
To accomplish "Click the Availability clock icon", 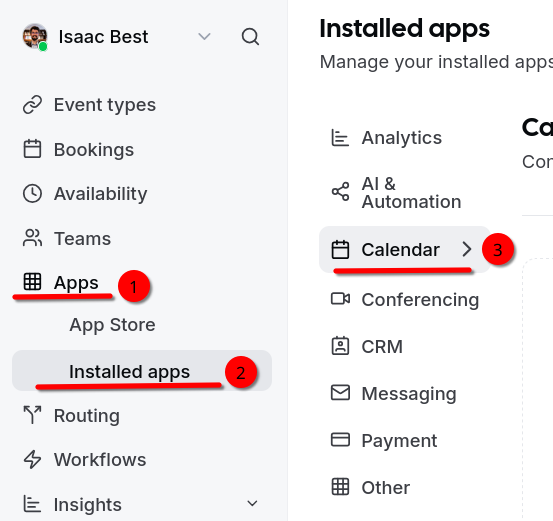I will point(32,194).
